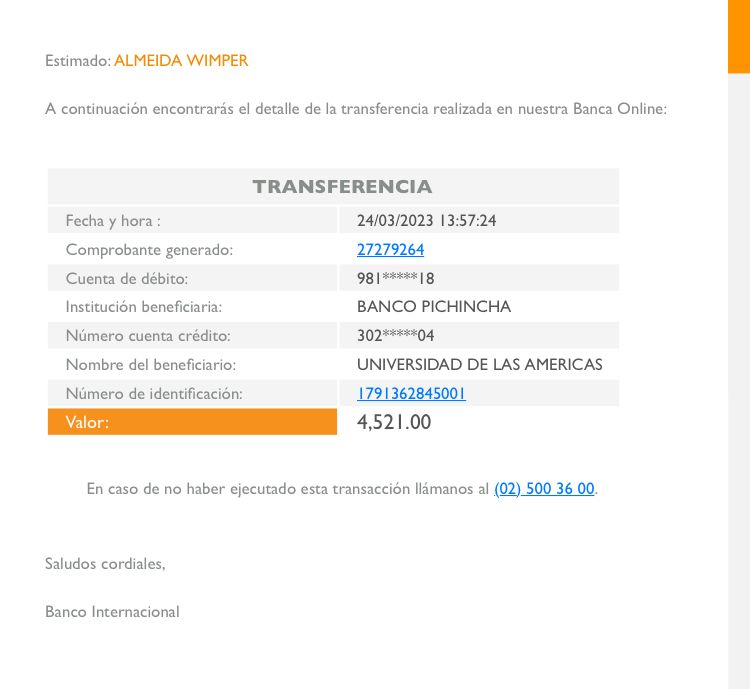The image size is (750, 689).
Task: Click the recipient name ALMEIDA WIMPER
Action: [x=181, y=61]
